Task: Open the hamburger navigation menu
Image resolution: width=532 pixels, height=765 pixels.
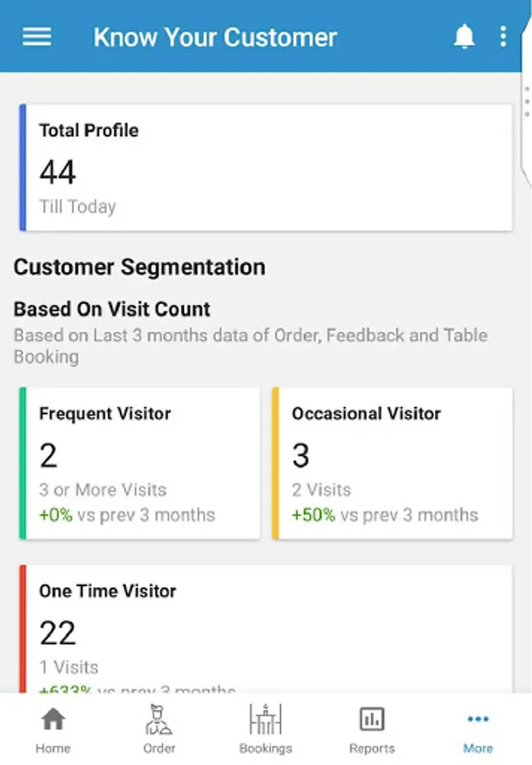Action: pyautogui.click(x=37, y=37)
